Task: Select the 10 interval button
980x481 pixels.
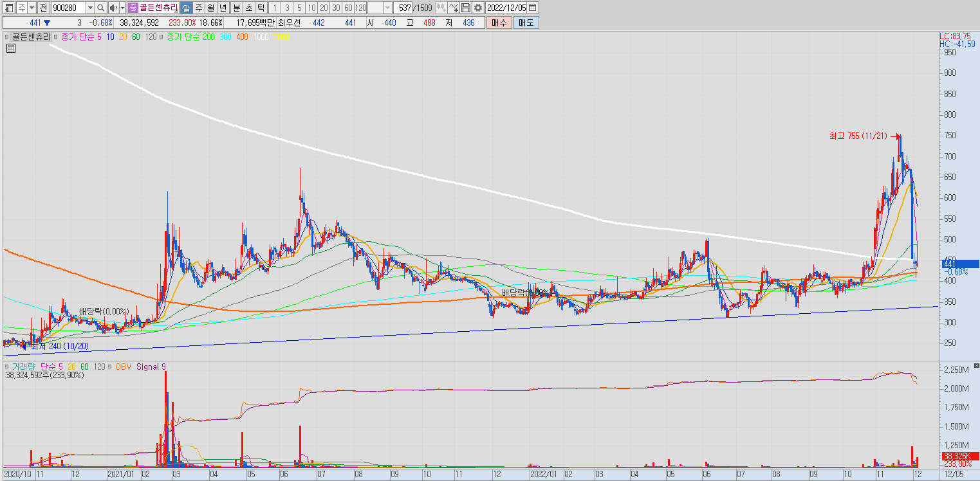Action: point(311,8)
